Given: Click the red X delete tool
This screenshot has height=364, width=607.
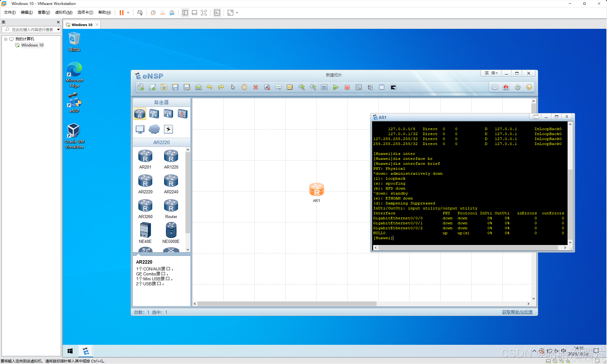Looking at the screenshot, I should (x=256, y=87).
